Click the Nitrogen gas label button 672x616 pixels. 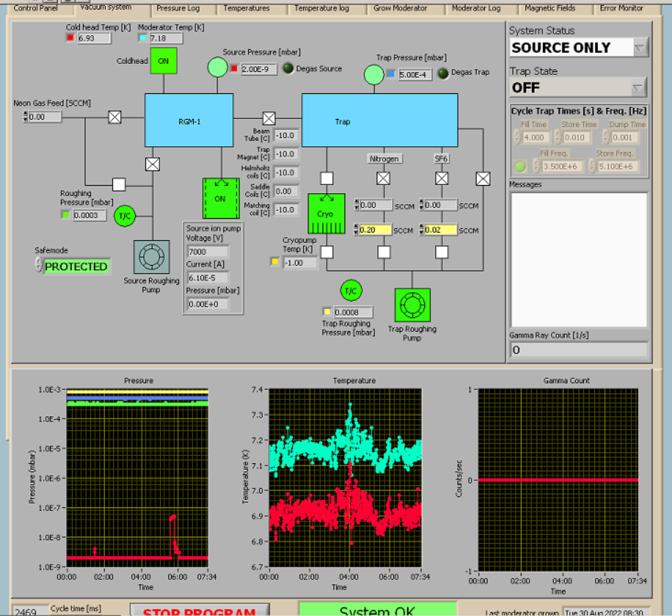point(384,159)
